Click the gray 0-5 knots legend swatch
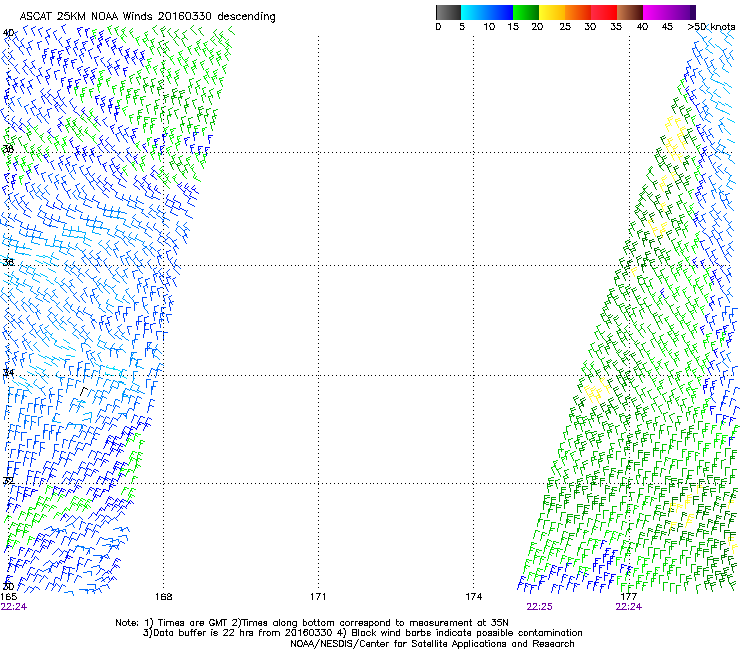740x650 pixels. pos(448,12)
